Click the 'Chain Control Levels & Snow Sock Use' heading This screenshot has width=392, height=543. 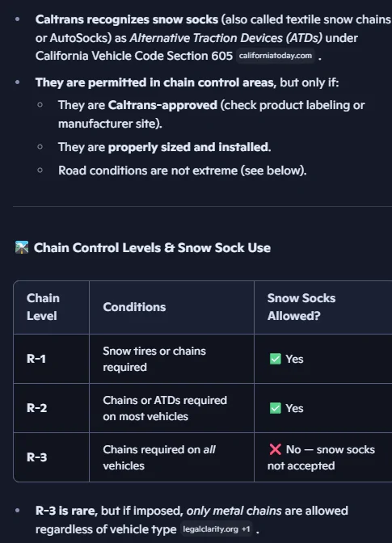pyautogui.click(x=152, y=247)
